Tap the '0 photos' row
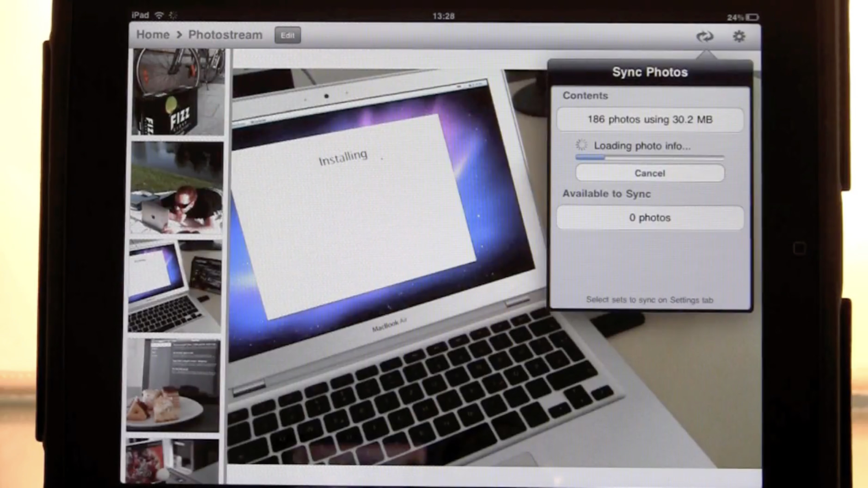 click(x=649, y=218)
